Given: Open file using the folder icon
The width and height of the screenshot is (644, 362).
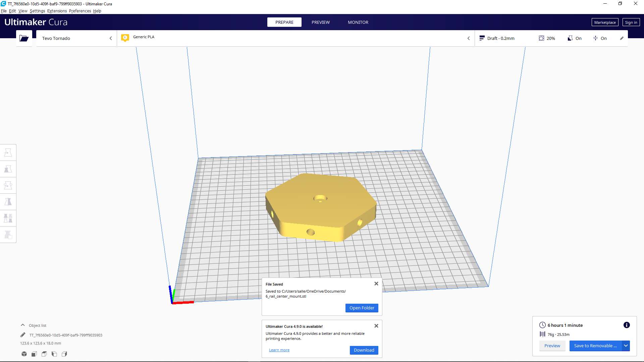Looking at the screenshot, I should click(x=24, y=38).
